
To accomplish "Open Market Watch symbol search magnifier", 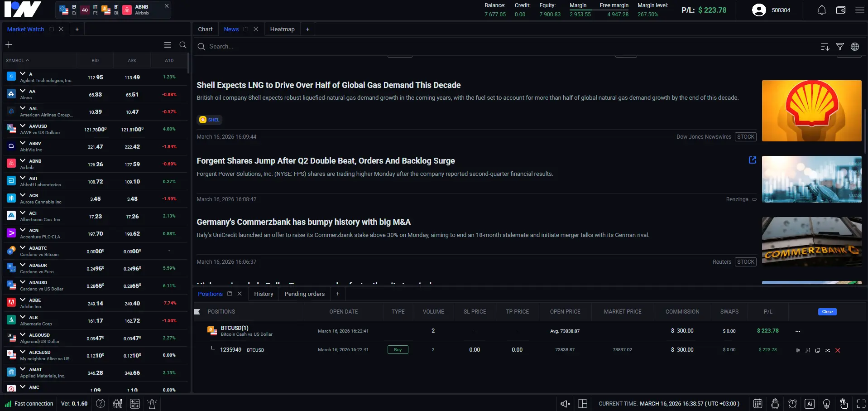I will click(x=183, y=45).
